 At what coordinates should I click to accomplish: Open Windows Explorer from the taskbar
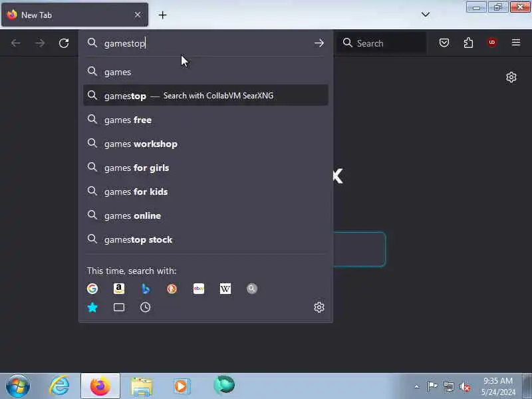(x=142, y=386)
